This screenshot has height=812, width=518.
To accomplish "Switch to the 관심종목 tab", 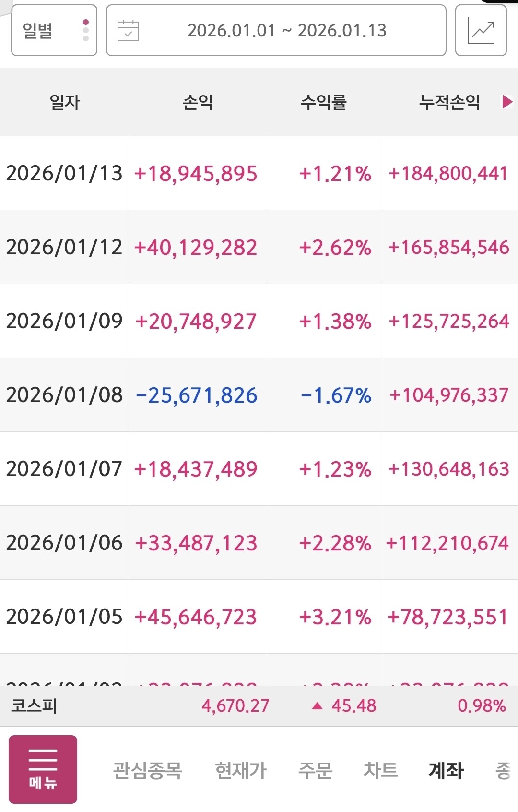I will point(147,771).
